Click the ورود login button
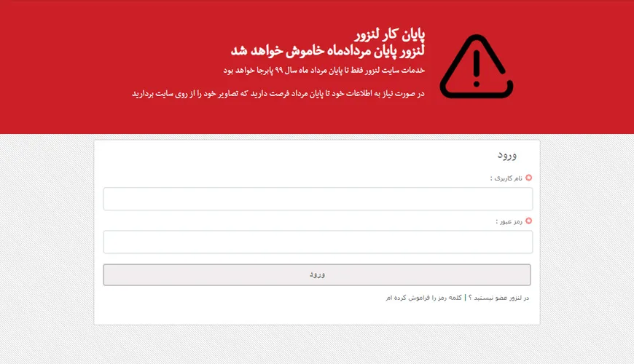634x364 pixels. (x=317, y=274)
